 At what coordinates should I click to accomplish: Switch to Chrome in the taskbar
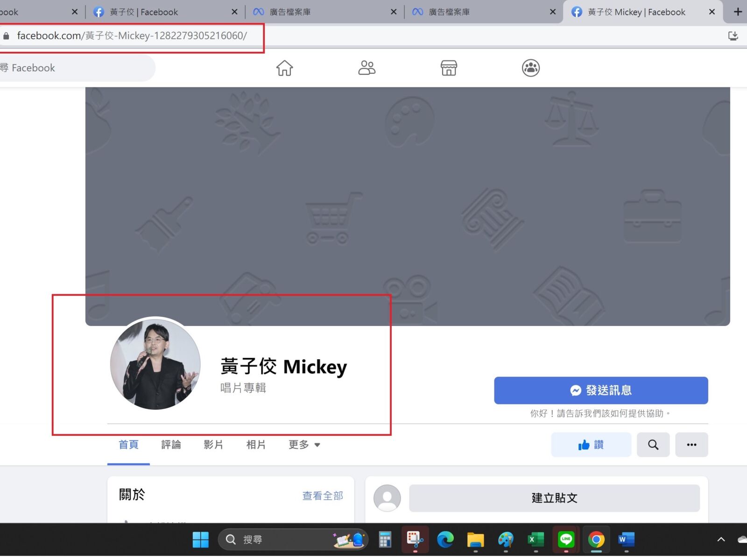coord(596,539)
